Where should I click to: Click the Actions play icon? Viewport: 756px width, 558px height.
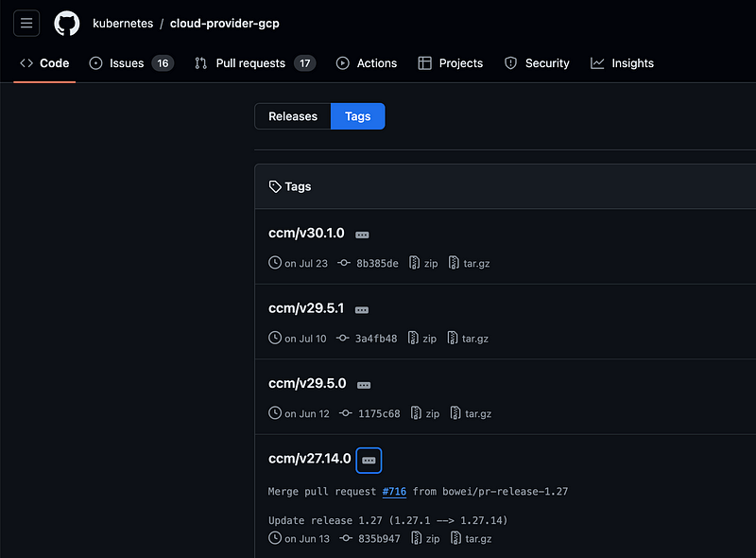click(x=343, y=63)
